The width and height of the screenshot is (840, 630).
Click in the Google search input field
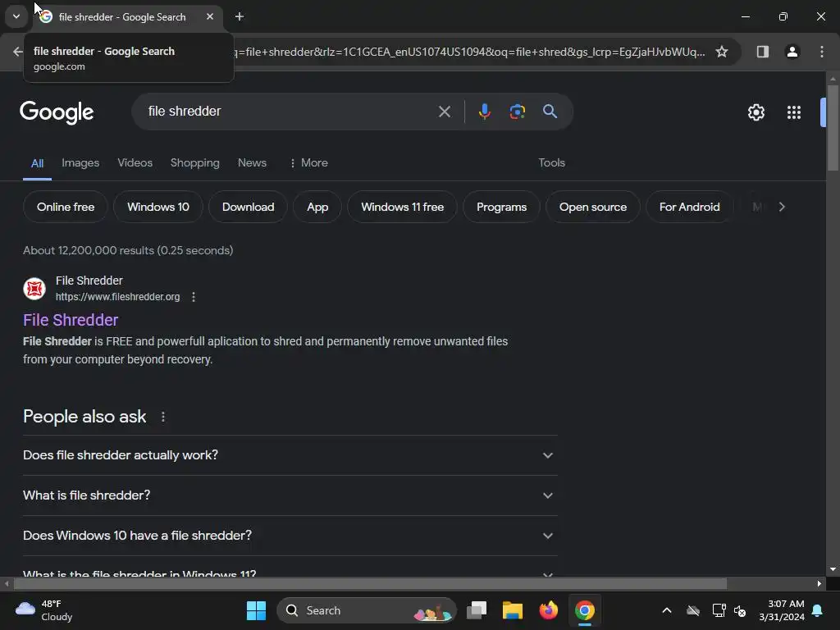[x=290, y=112]
